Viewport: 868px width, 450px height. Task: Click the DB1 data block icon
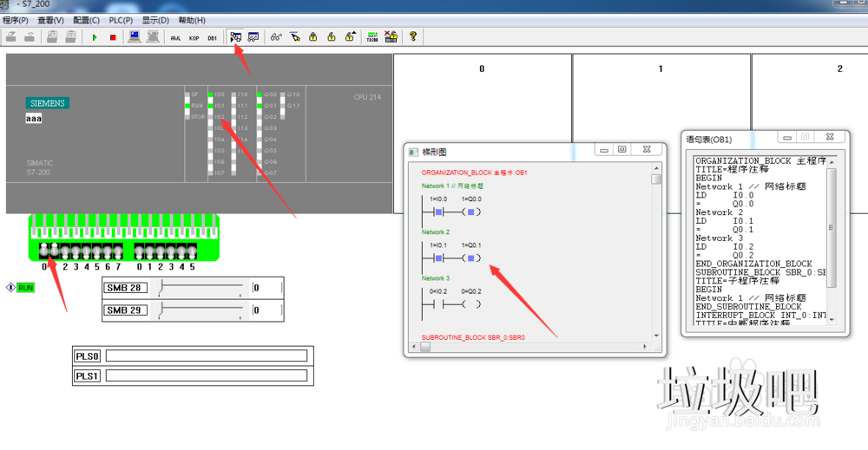[x=212, y=37]
